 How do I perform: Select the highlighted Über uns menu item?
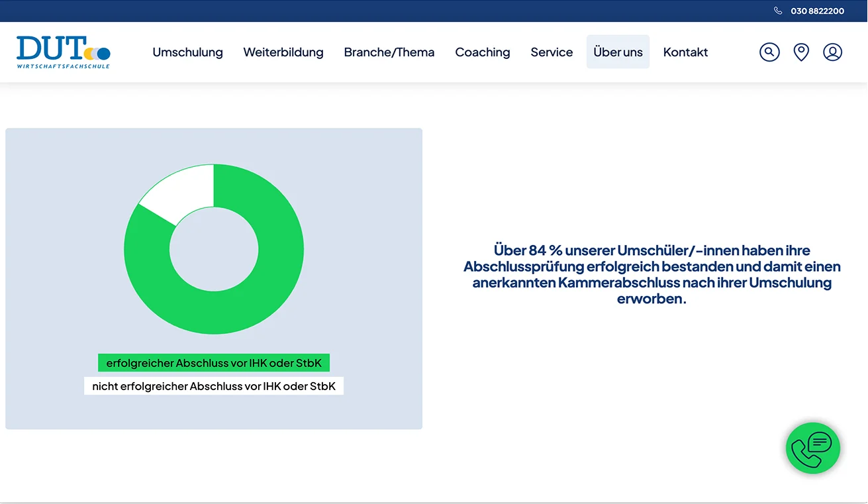[x=618, y=52]
